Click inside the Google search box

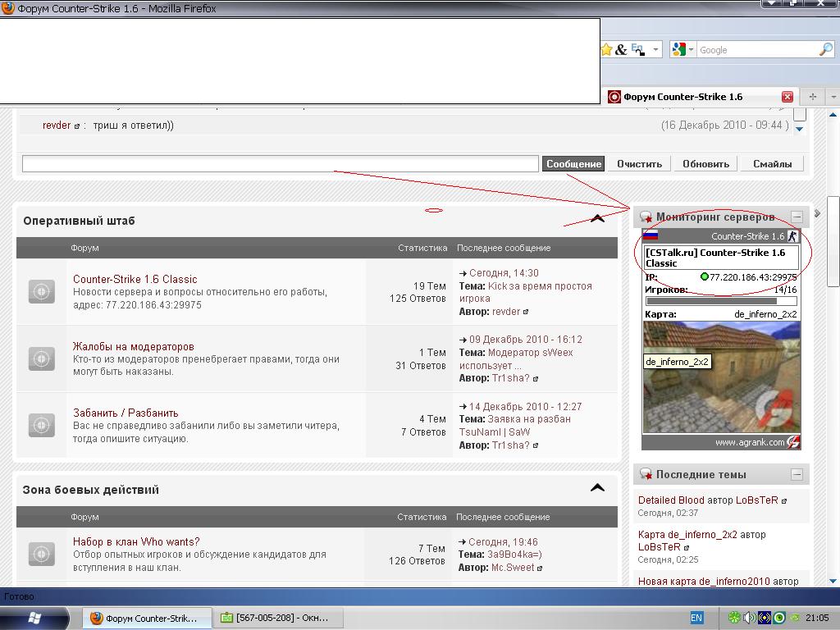tap(756, 50)
